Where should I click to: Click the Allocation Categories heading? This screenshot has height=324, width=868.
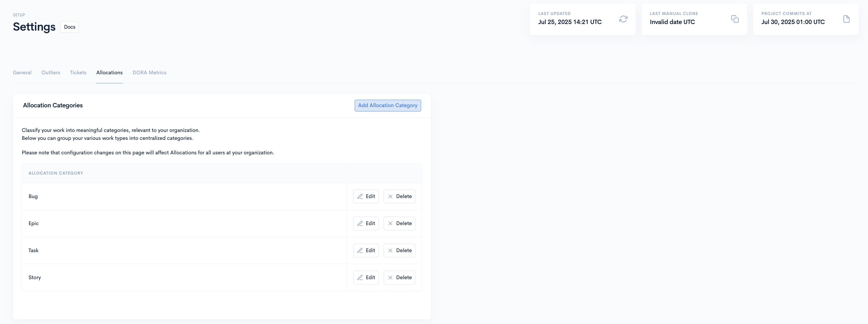pyautogui.click(x=53, y=105)
